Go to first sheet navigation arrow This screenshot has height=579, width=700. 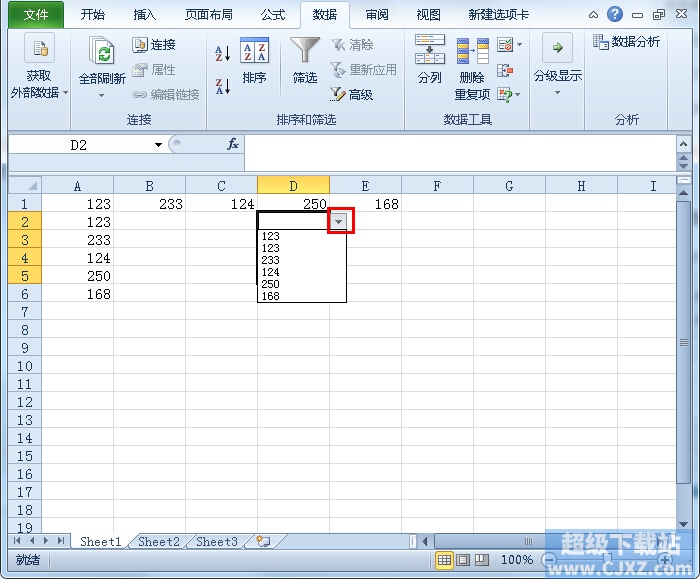17,541
